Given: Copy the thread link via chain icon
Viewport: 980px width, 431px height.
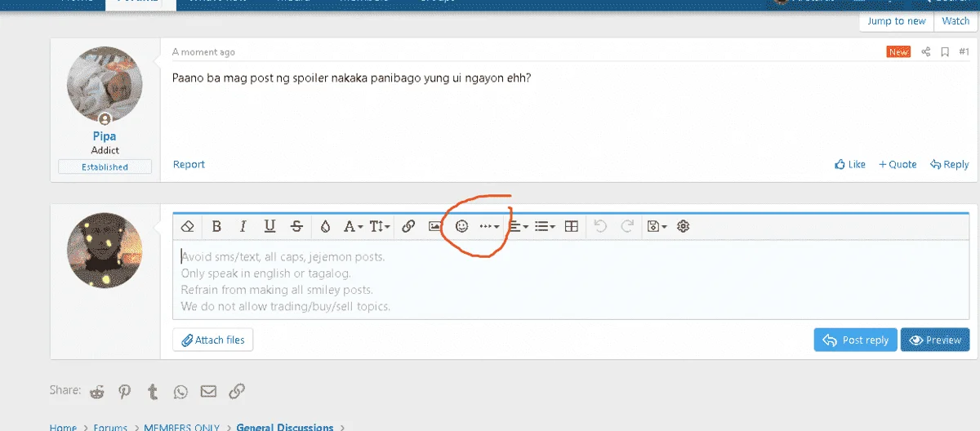Looking at the screenshot, I should click(x=237, y=392).
